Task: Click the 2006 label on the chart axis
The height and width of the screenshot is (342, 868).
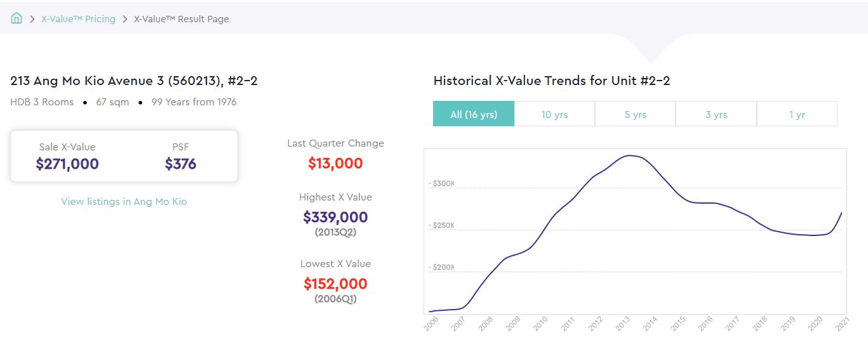Action: pyautogui.click(x=431, y=324)
